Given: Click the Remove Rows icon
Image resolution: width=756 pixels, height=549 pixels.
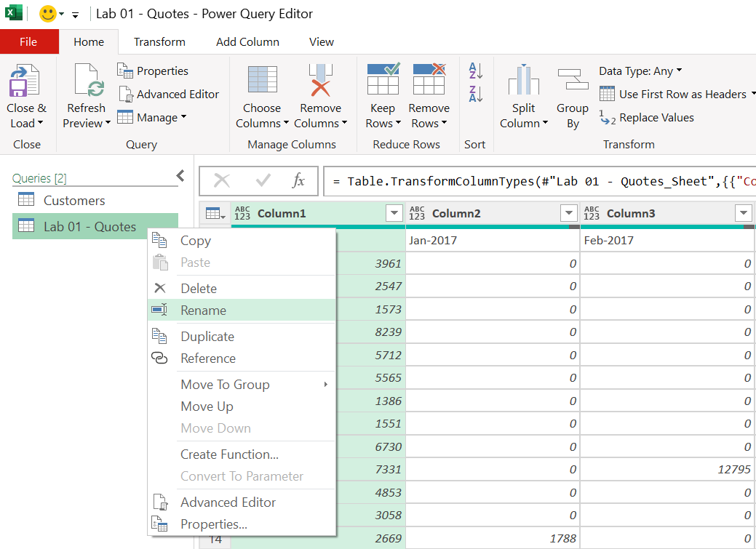Looking at the screenshot, I should (429, 79).
